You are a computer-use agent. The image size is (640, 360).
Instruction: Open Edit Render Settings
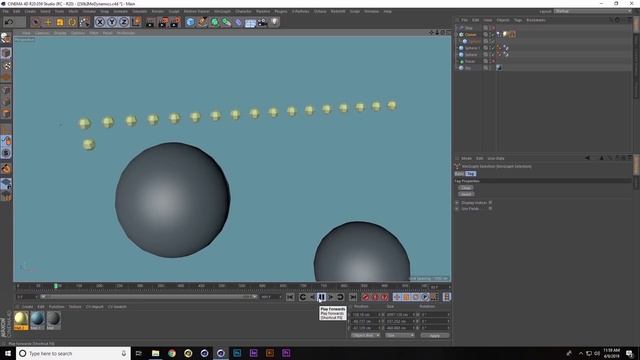175,22
